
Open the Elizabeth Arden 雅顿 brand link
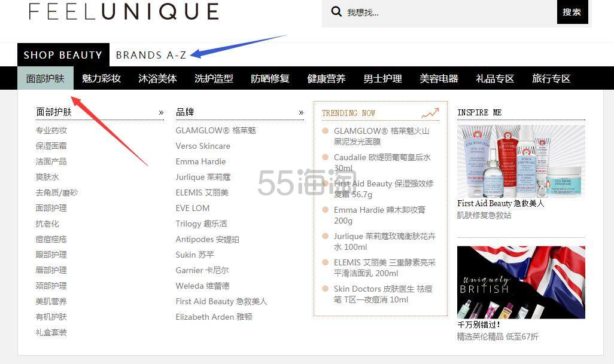pos(214,317)
